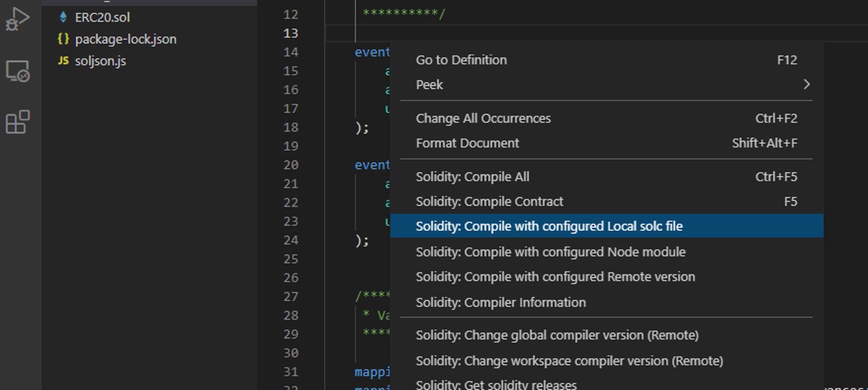
Task: Select Format Document
Action: pos(606,143)
